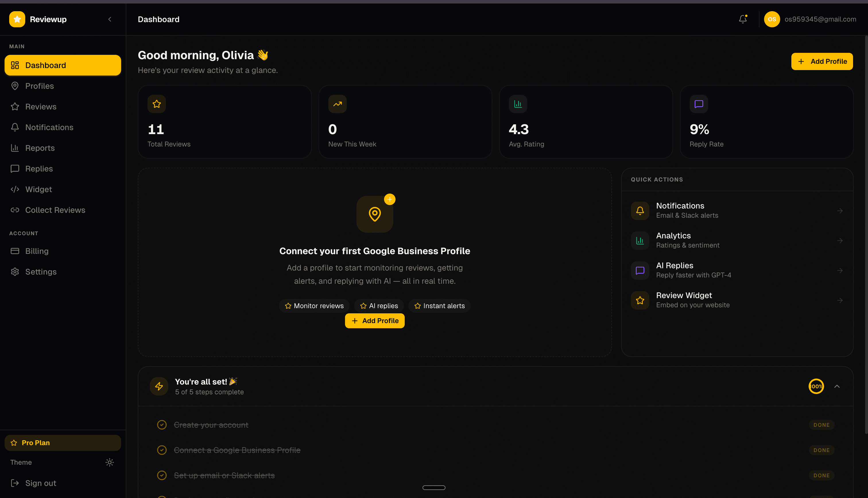Open Replies via the speech bubble icon
Screen dimensions: 868x498
15,168
